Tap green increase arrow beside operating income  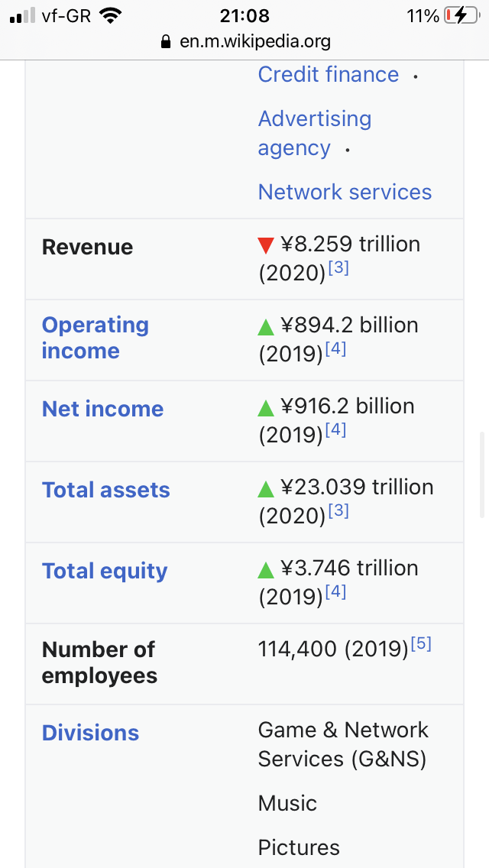pos(266,326)
